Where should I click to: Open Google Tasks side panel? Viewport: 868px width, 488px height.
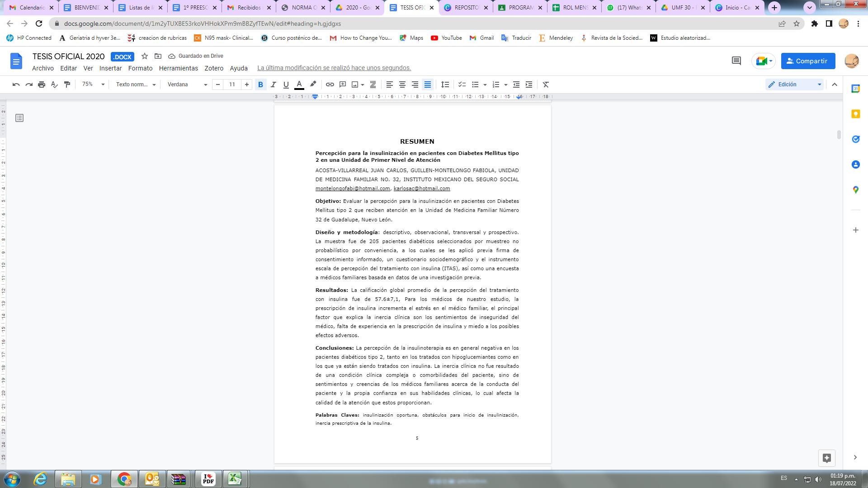click(855, 139)
